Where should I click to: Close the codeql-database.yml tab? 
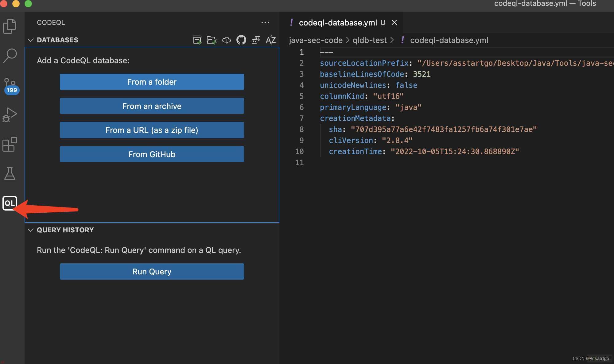pyautogui.click(x=394, y=22)
